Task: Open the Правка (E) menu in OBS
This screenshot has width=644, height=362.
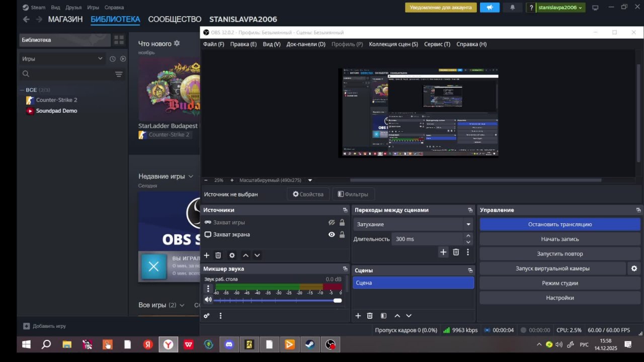Action: (244, 44)
